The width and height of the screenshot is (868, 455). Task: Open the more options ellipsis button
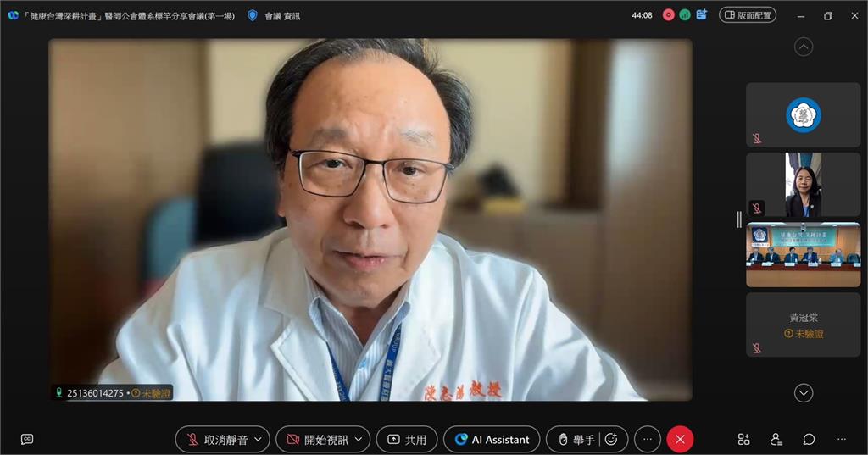click(647, 440)
